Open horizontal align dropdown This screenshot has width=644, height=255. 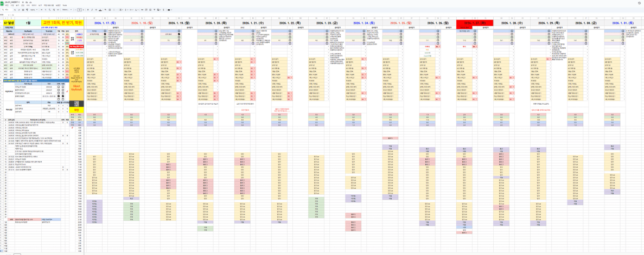tap(121, 10)
